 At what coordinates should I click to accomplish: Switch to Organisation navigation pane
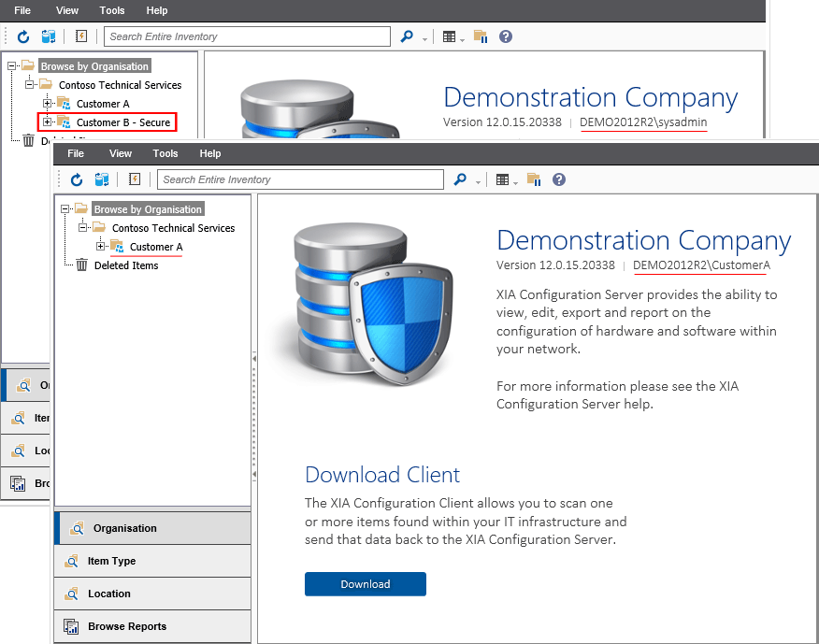[x=152, y=528]
